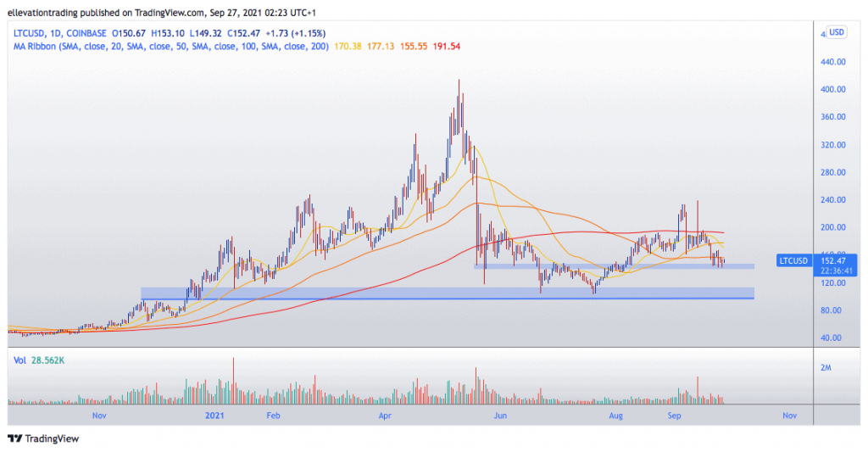868x452 pixels.
Task: Click the 200.00 price axis label
Action: (x=832, y=227)
